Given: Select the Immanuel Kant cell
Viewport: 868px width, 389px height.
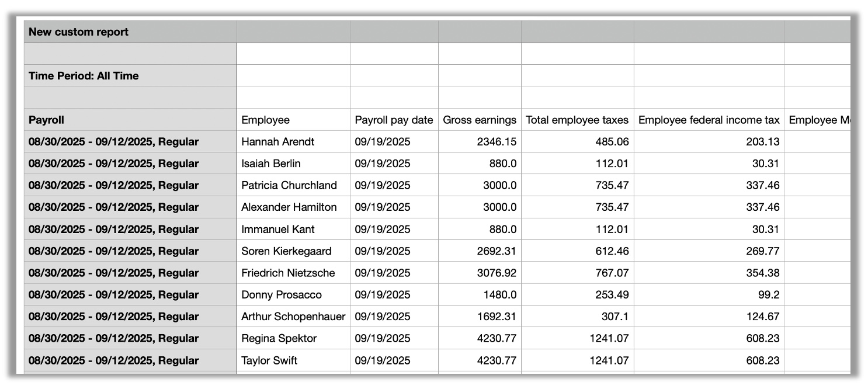Looking at the screenshot, I should pyautogui.click(x=278, y=230).
